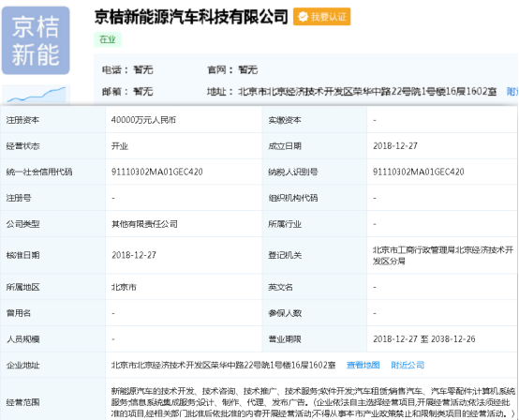
Task: Click the company title 京桔新能源汽车科技有限公司
Action: pos(191,17)
